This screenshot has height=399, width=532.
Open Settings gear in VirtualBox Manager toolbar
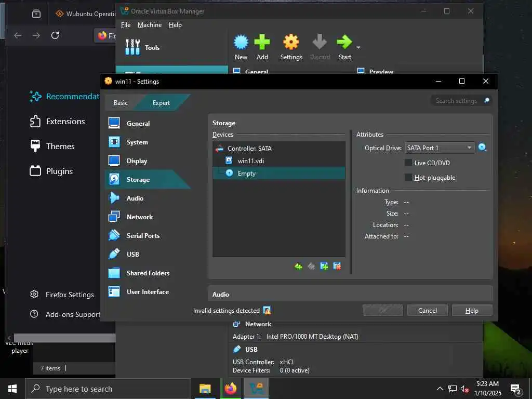pyautogui.click(x=291, y=42)
